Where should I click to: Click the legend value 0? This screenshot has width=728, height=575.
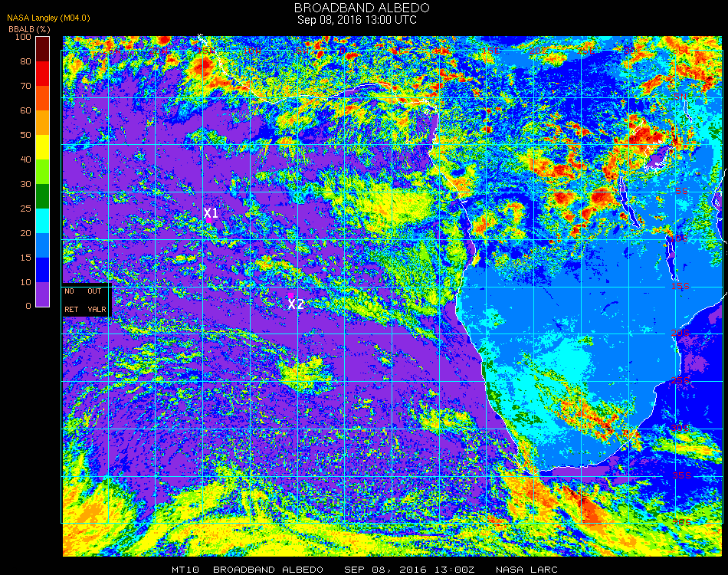click(x=28, y=306)
